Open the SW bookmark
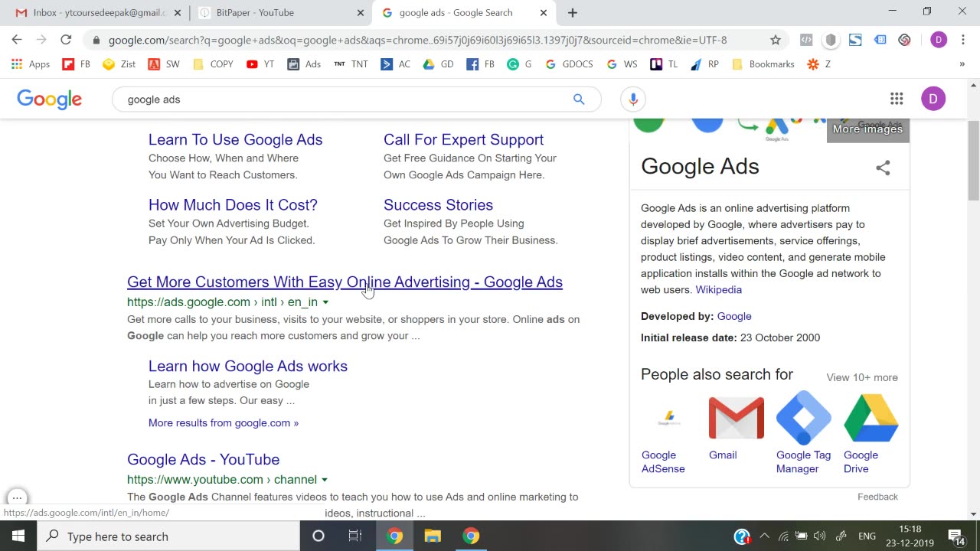 [x=164, y=64]
